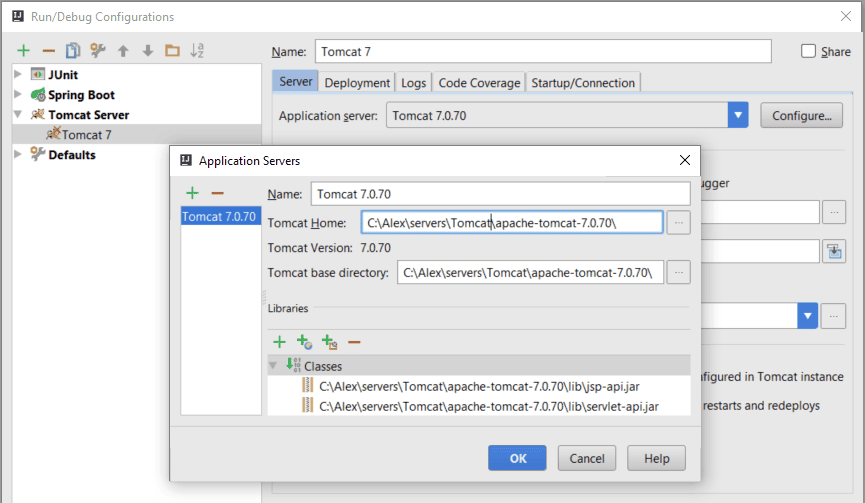Enable the Share checkbox
The height and width of the screenshot is (503, 865).
coord(808,51)
